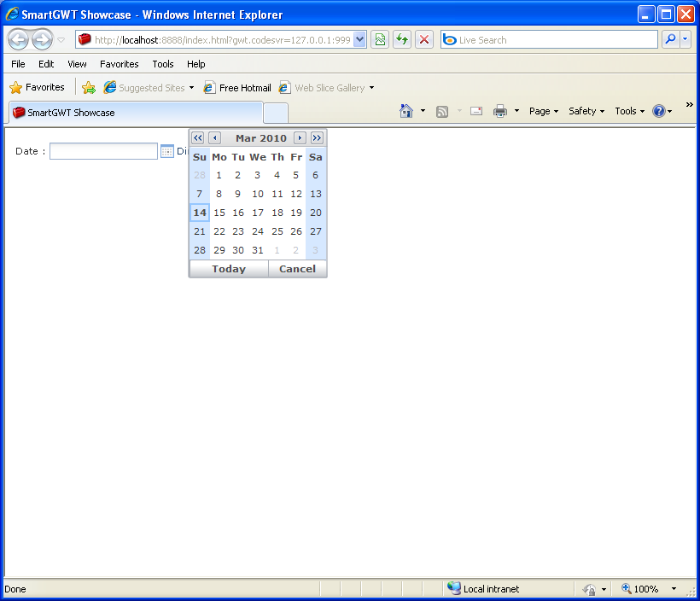Go to previous year in calendar

[x=198, y=138]
